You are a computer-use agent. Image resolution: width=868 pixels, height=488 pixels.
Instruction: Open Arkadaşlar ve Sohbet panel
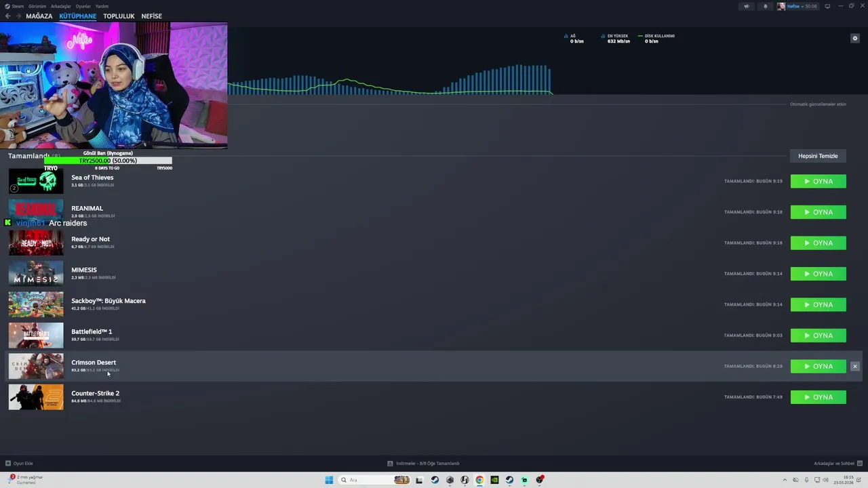[837, 464]
